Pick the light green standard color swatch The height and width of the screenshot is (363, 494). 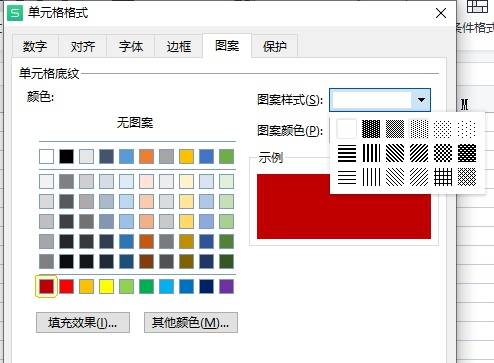coord(126,286)
